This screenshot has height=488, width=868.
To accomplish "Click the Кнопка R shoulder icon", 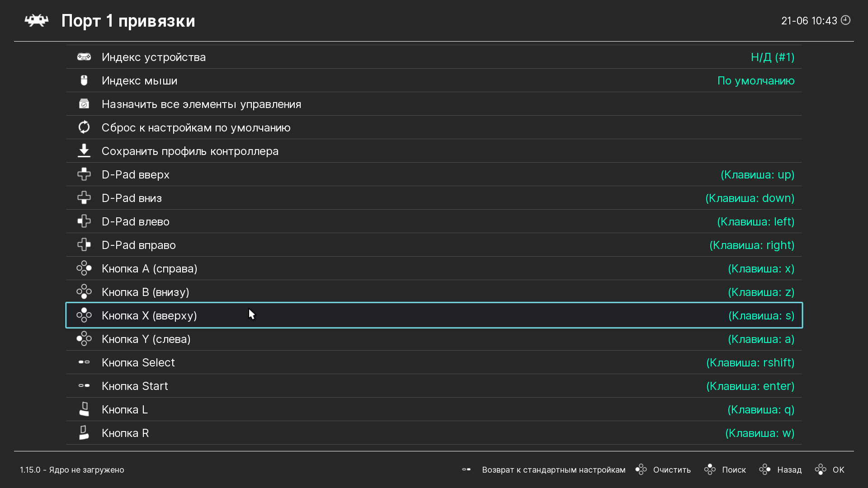I will tap(84, 433).
